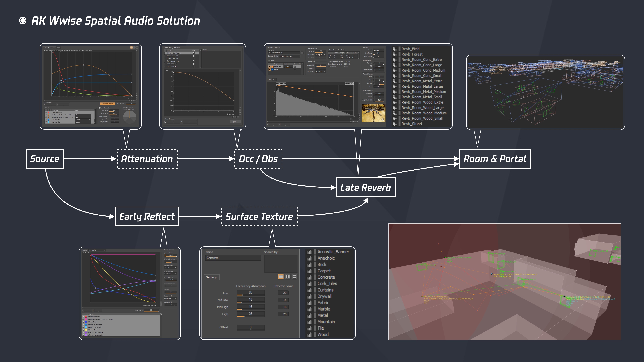Select single-pane layout icon in Attenuation editor

click(132, 48)
